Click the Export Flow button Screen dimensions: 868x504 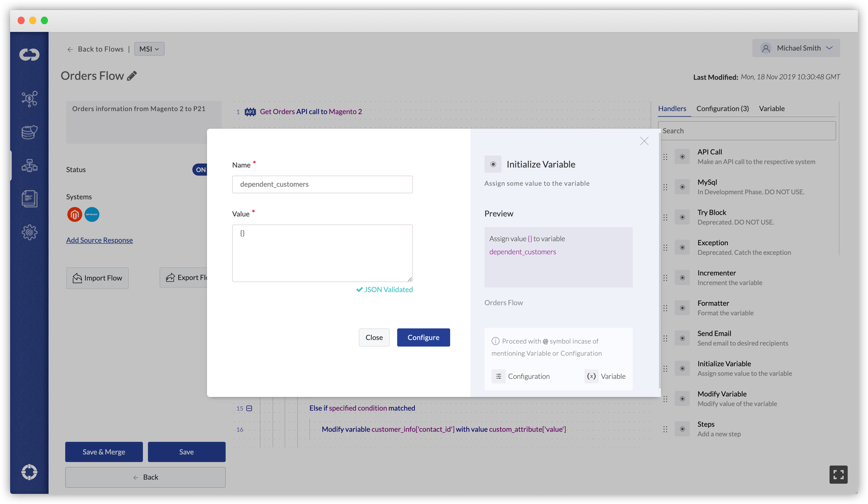184,277
